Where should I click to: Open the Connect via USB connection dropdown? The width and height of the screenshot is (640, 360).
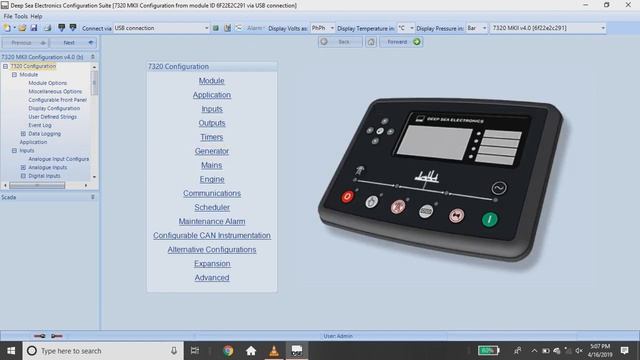pos(206,28)
